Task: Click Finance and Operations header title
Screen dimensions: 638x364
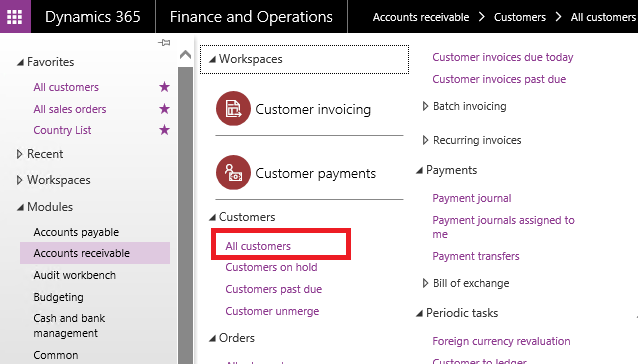Action: pos(251,17)
